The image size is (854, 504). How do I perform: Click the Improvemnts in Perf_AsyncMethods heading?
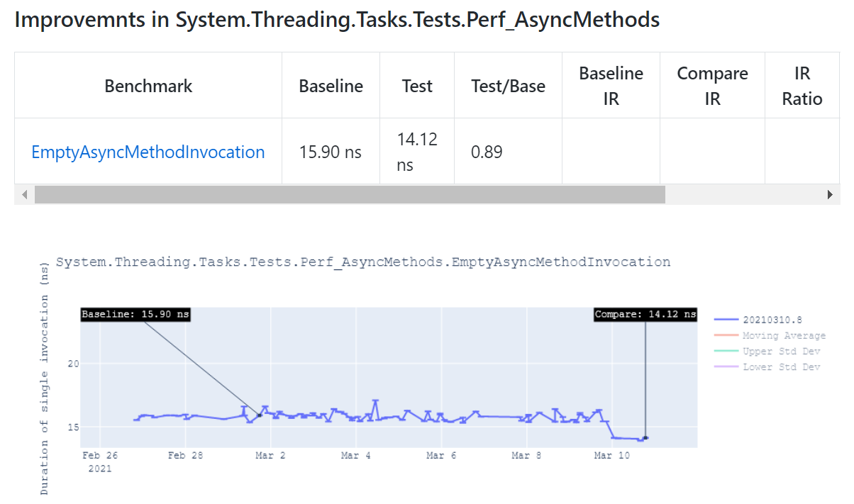click(337, 20)
